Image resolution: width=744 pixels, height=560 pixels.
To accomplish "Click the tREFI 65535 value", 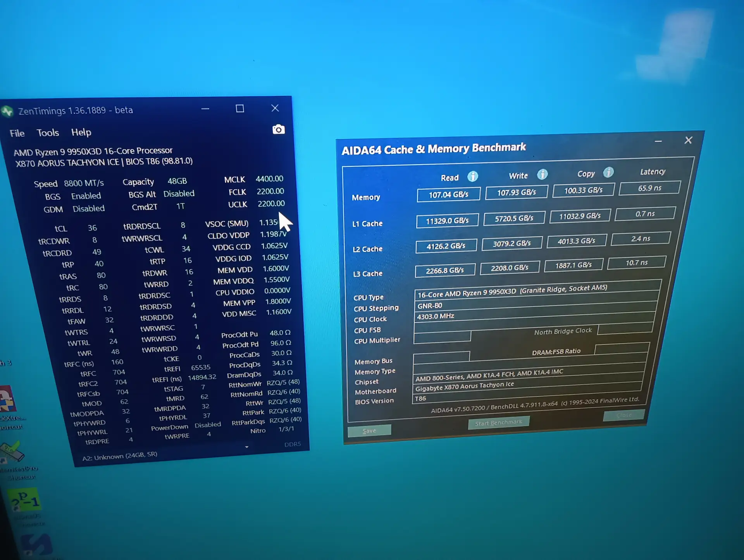I will (x=201, y=367).
